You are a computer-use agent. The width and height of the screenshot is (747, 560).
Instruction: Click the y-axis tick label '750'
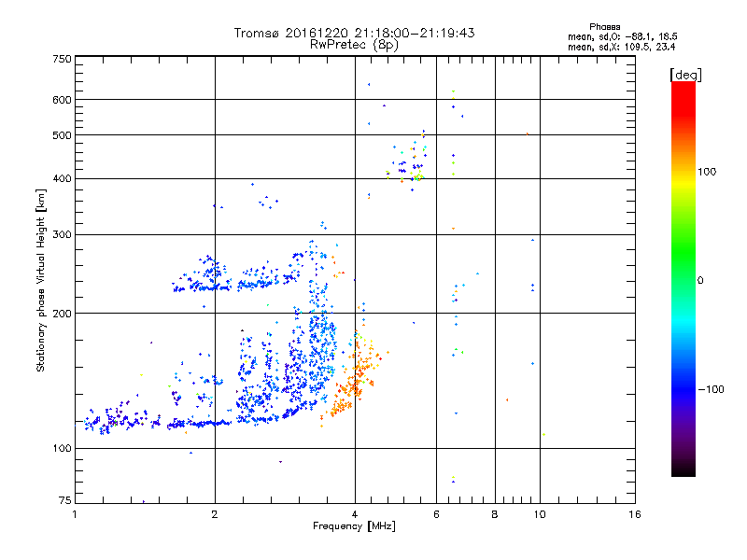click(62, 59)
